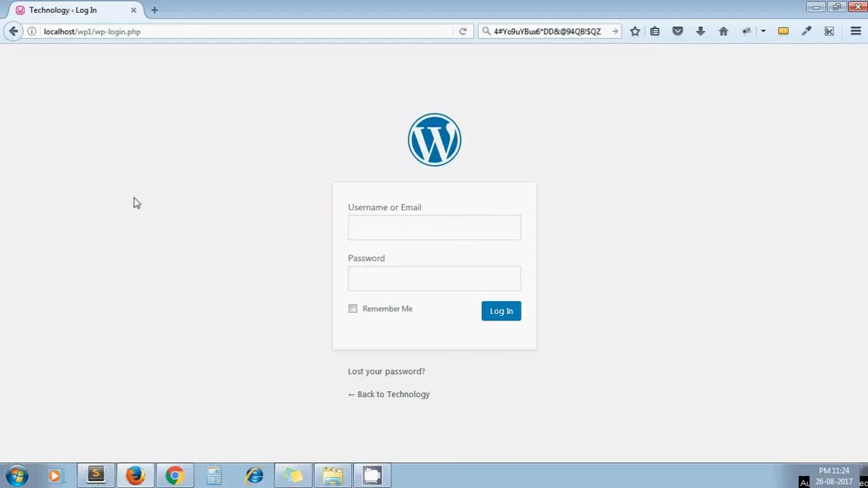Focus the Password field
The height and width of the screenshot is (488, 868).
[434, 279]
